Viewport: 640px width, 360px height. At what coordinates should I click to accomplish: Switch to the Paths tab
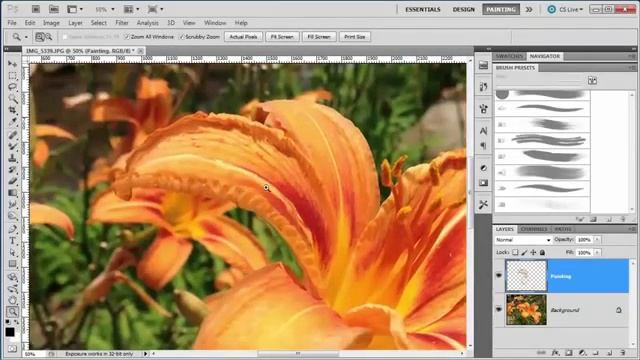click(563, 229)
